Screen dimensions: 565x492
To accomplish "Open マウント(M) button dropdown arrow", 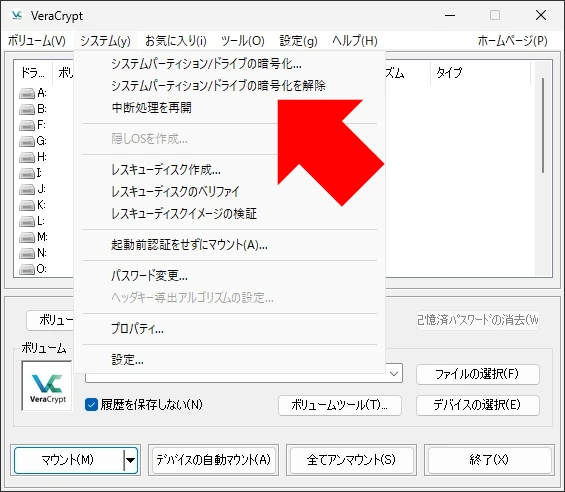I will click(130, 460).
